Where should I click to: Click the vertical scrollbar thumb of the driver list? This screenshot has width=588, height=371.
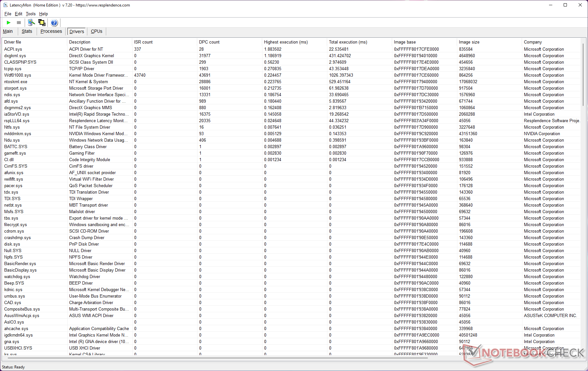tap(583, 74)
